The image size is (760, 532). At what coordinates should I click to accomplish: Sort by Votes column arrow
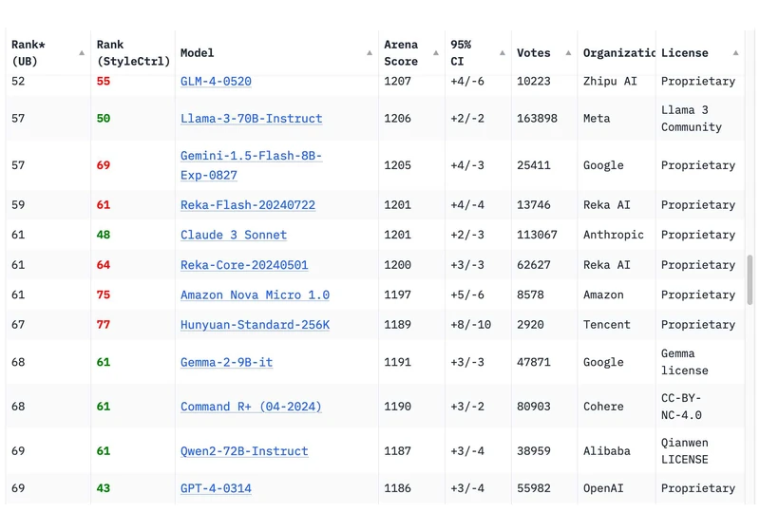click(x=568, y=53)
